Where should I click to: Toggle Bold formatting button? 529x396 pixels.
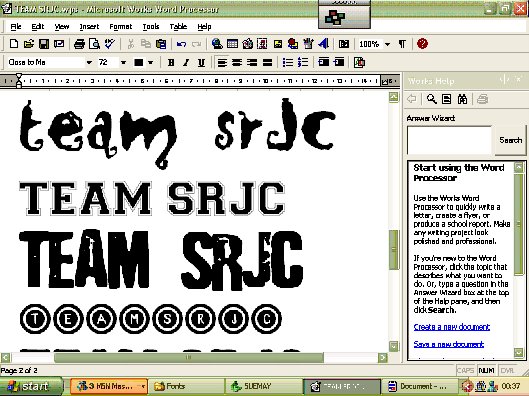pos(171,62)
